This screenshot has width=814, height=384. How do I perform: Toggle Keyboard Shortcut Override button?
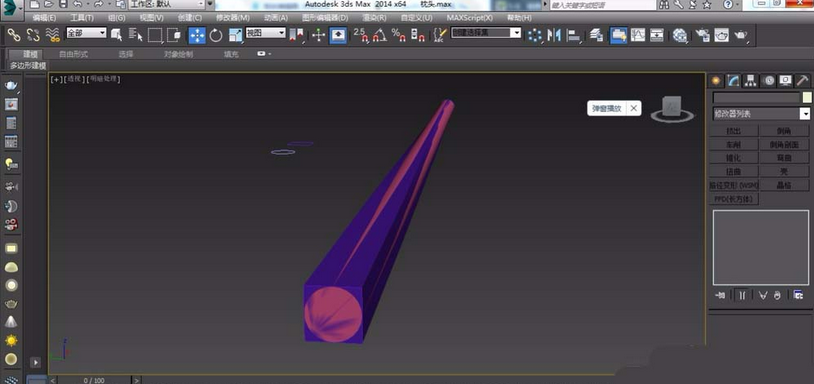[338, 35]
